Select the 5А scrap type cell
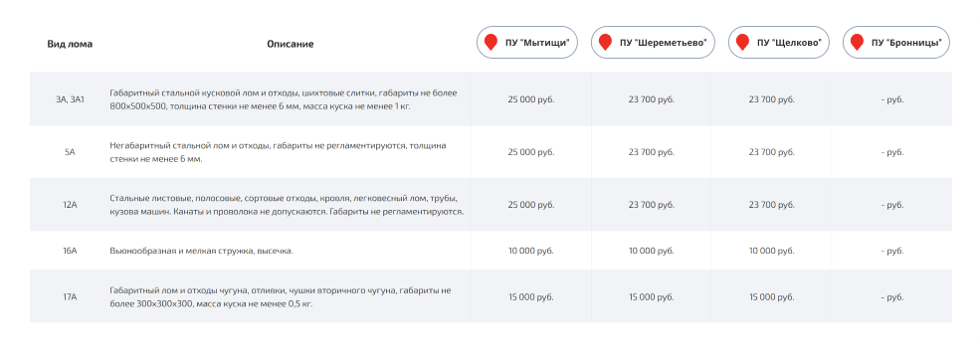Image resolution: width=980 pixels, height=361 pixels. coord(70,152)
